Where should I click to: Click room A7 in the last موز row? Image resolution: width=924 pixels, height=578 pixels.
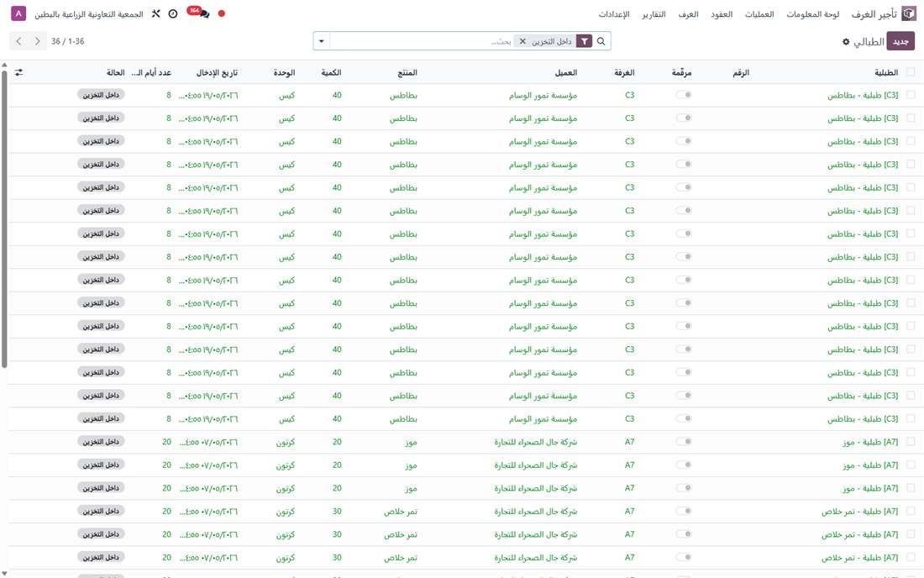tap(629, 488)
